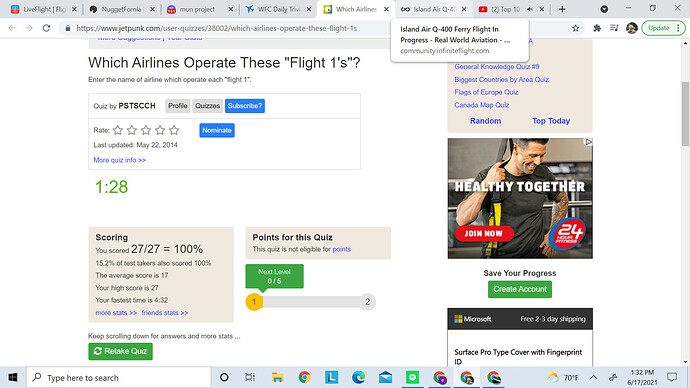Launch Microsoft Edge from the taskbar

[x=358, y=377]
